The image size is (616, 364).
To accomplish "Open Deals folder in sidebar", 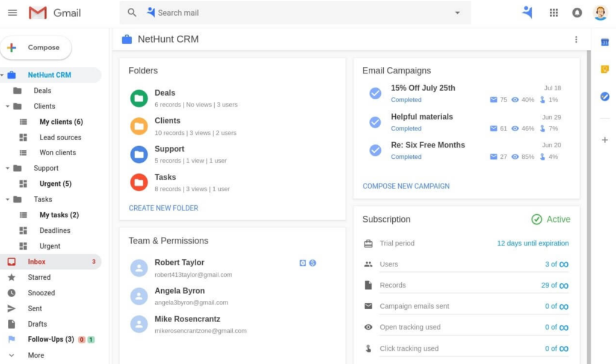I will pyautogui.click(x=42, y=90).
